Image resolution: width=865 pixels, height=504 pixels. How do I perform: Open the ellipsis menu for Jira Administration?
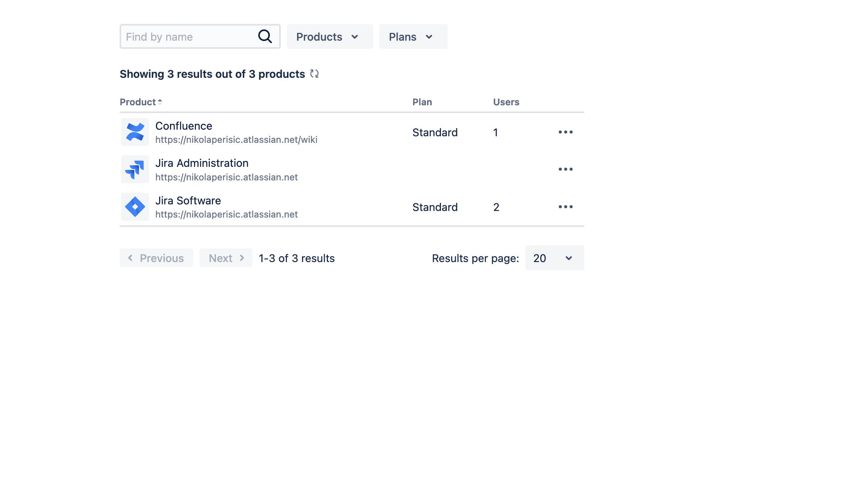pos(566,169)
